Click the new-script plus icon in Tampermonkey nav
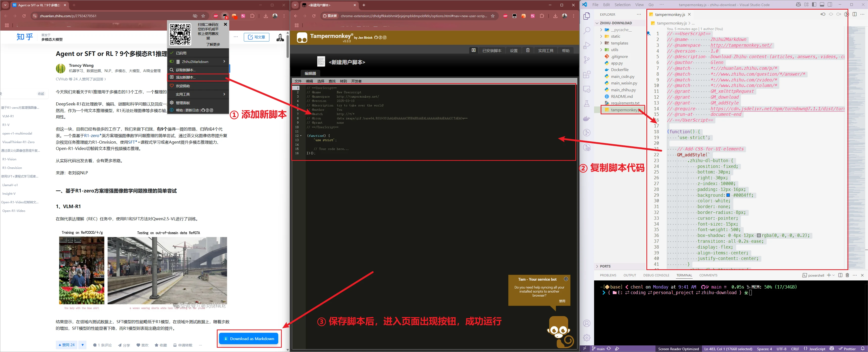This screenshot has width=868, height=352. coord(474,50)
